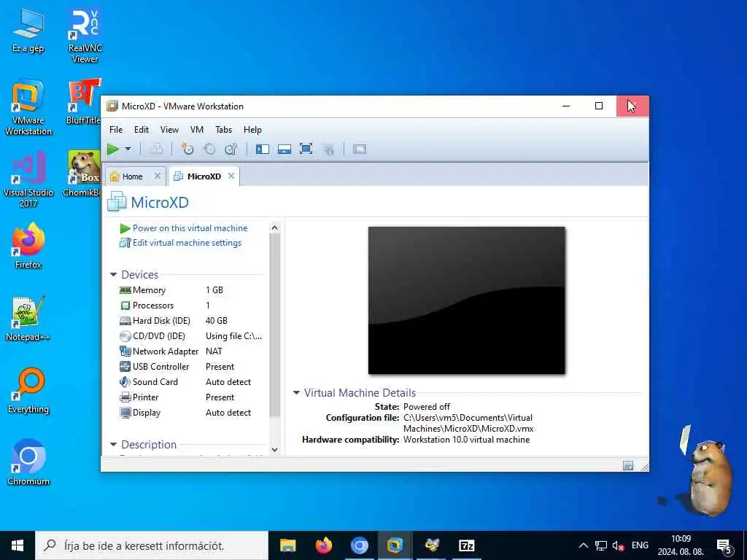Open the Edit menu

pos(142,130)
